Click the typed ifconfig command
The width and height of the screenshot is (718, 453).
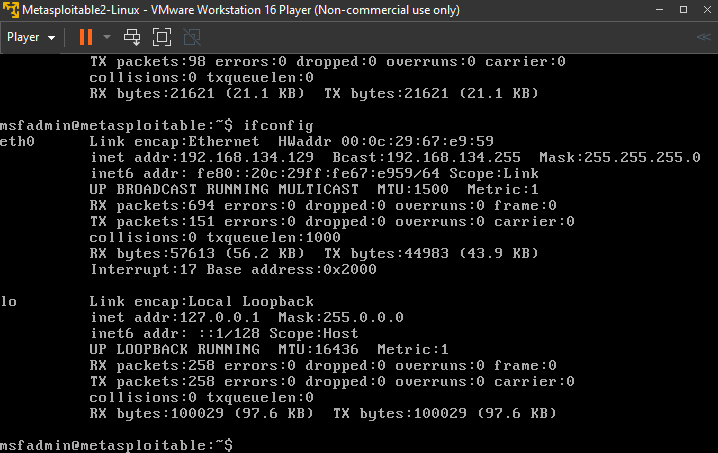coord(277,125)
